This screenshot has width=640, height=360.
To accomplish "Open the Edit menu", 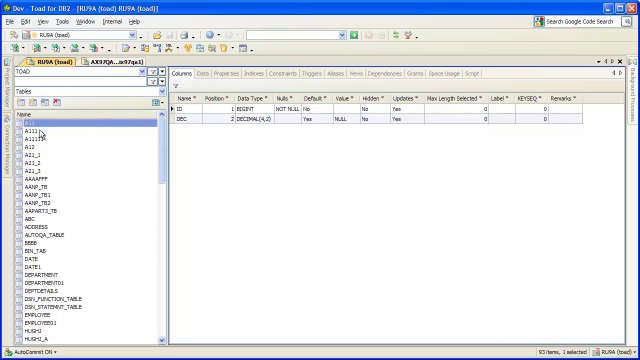I will pos(25,22).
